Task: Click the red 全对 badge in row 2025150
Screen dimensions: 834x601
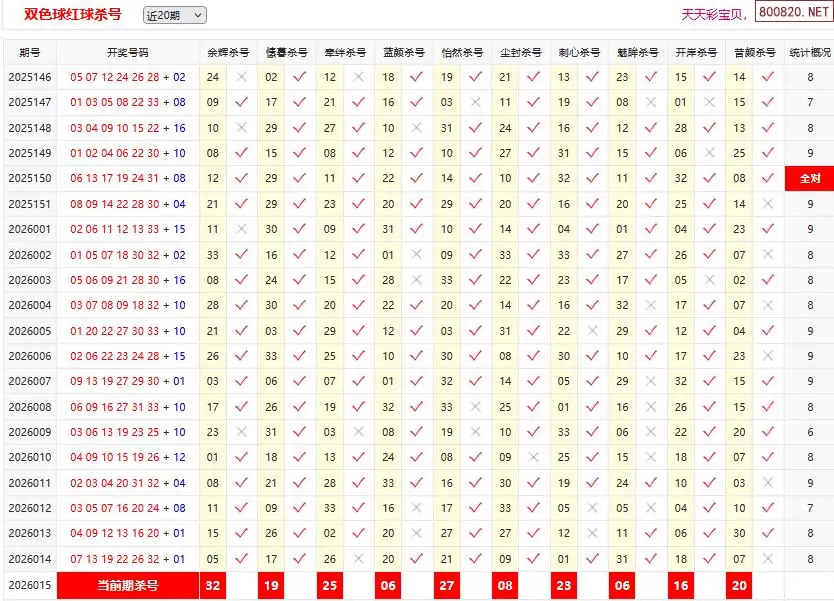Action: 809,178
